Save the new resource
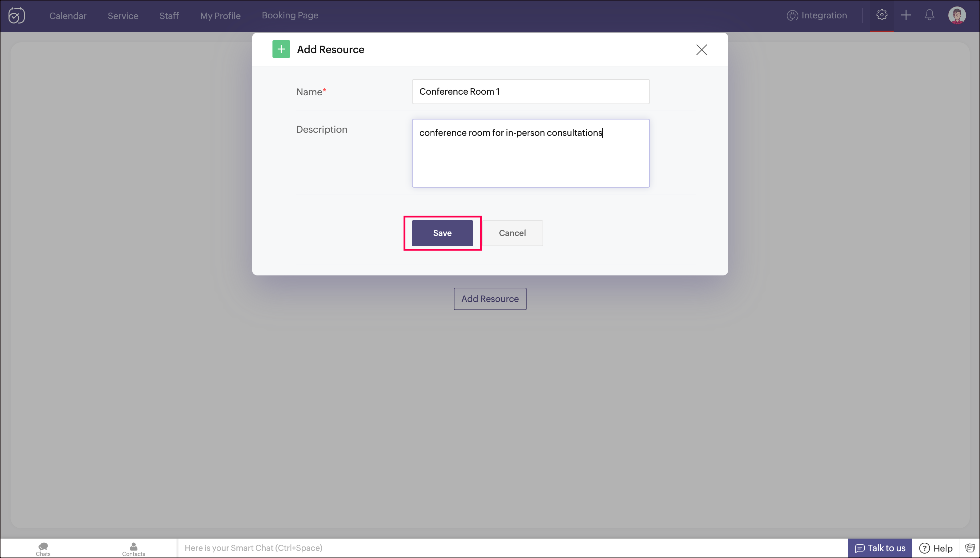 442,233
